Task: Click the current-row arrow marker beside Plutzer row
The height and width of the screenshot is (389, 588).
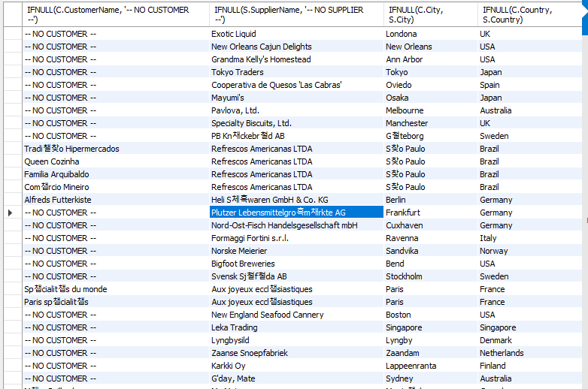Action: click(10, 213)
